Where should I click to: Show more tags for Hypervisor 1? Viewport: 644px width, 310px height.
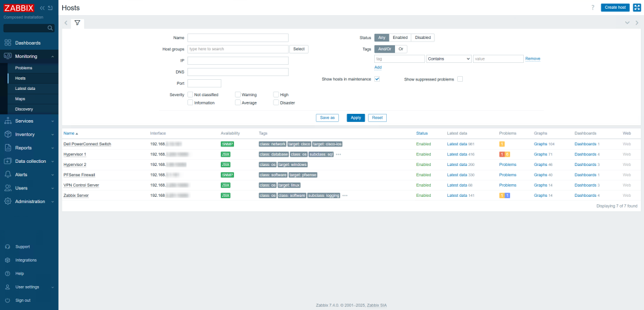[338, 155]
